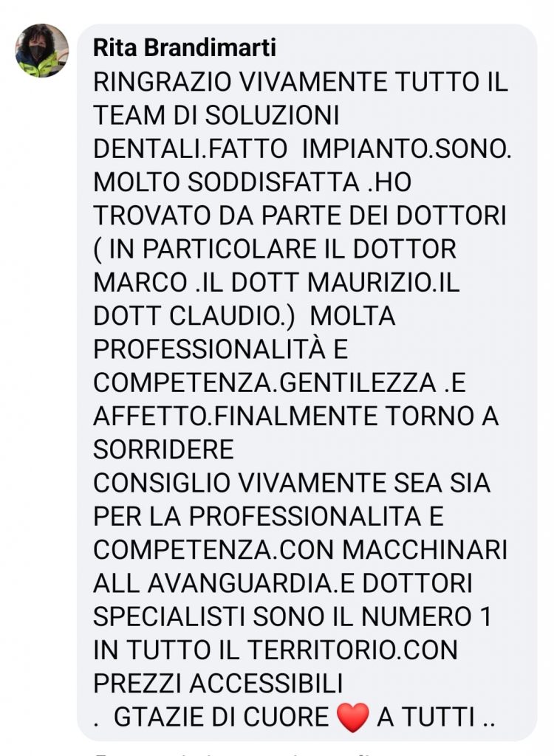Click the word MACCHINARI in the comment
The width and height of the screenshot is (554, 756).
coord(427,549)
